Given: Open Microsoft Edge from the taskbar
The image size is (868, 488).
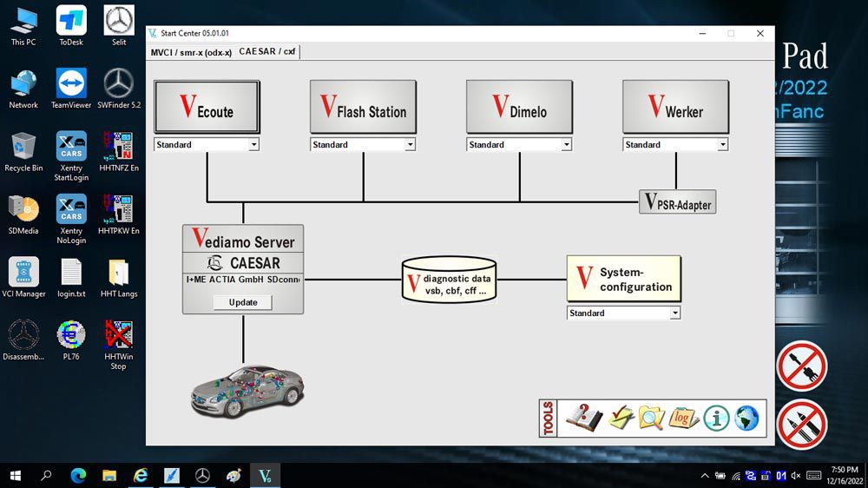Looking at the screenshot, I should click(x=78, y=475).
